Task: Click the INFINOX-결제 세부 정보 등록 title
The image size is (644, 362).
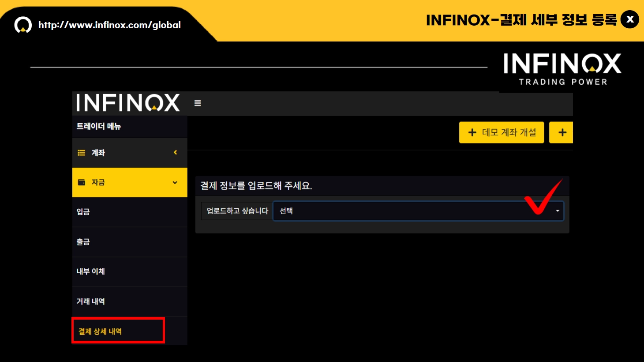Action: (521, 20)
